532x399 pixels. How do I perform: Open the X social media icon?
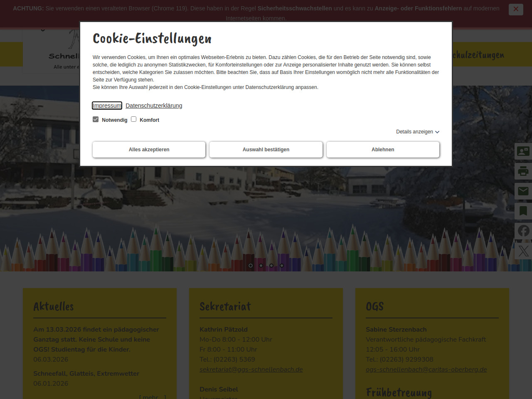tap(523, 251)
